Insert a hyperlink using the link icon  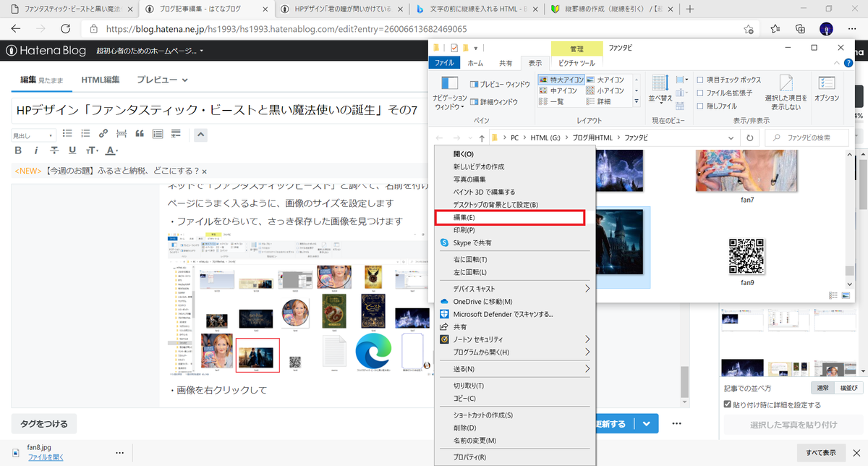click(x=102, y=133)
